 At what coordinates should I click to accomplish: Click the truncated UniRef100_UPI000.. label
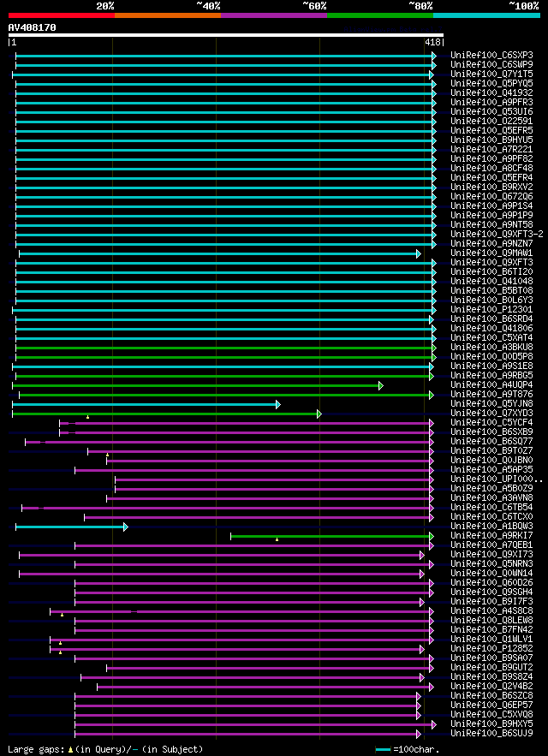point(497,479)
